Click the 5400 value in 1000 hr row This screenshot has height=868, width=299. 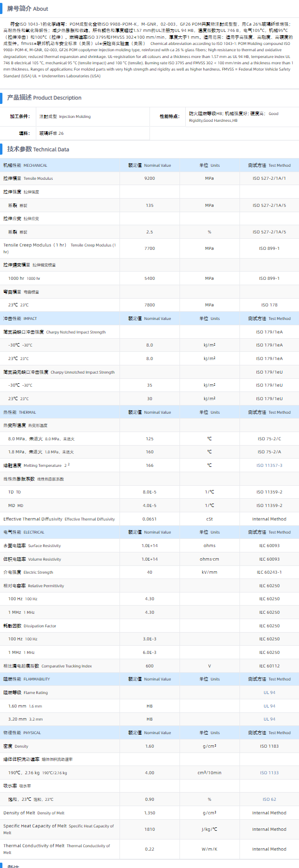149,278
